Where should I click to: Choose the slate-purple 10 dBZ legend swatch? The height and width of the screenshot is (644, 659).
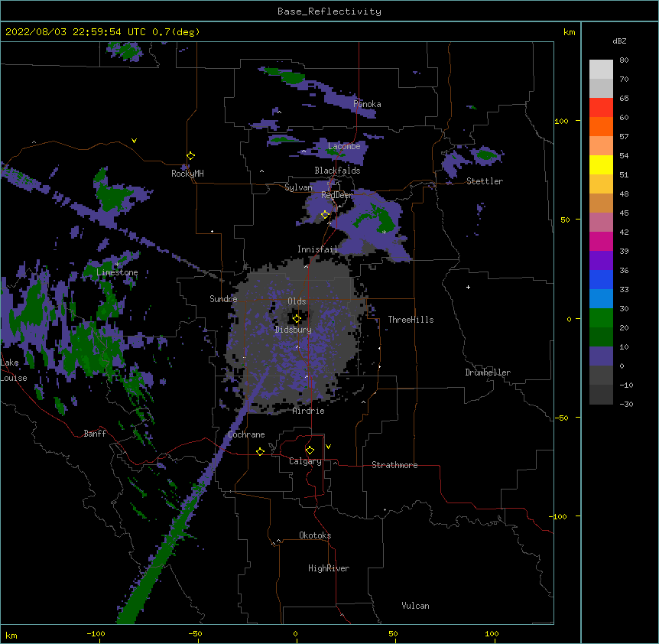(x=601, y=356)
